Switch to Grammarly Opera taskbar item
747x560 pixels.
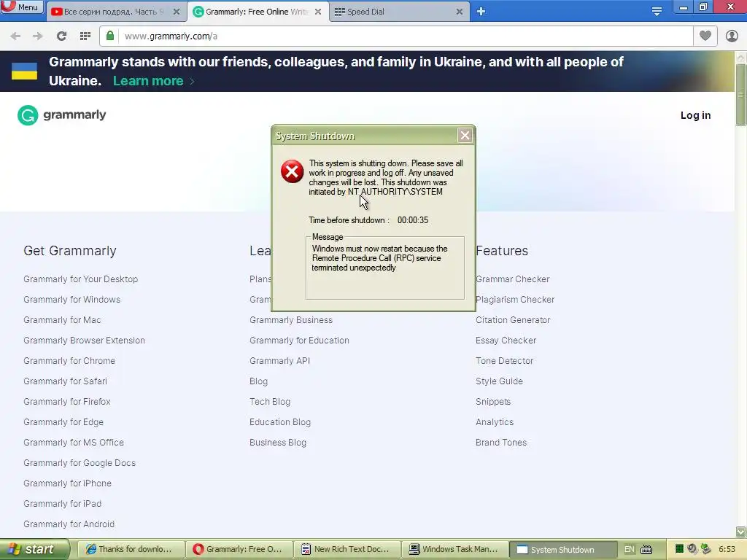239,550
